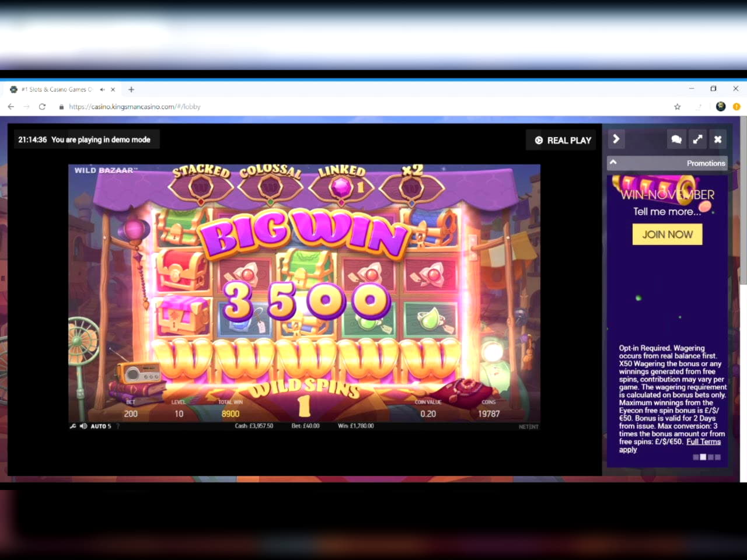Viewport: 747px width, 560px height.
Task: Mute the game sound speaker icon
Action: coord(83,426)
